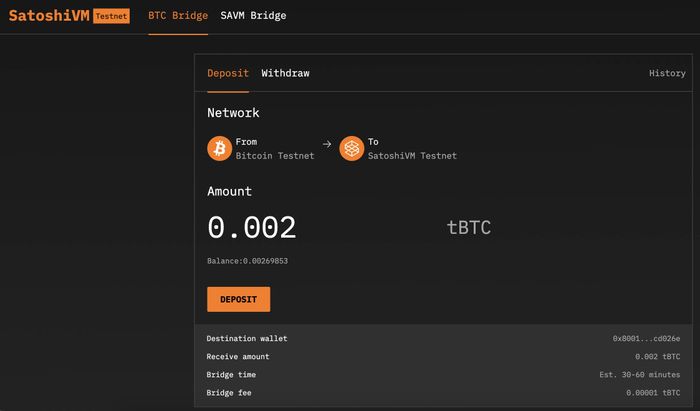700x411 pixels.
Task: Click the Balance:0.00269853 text
Action: tap(247, 261)
